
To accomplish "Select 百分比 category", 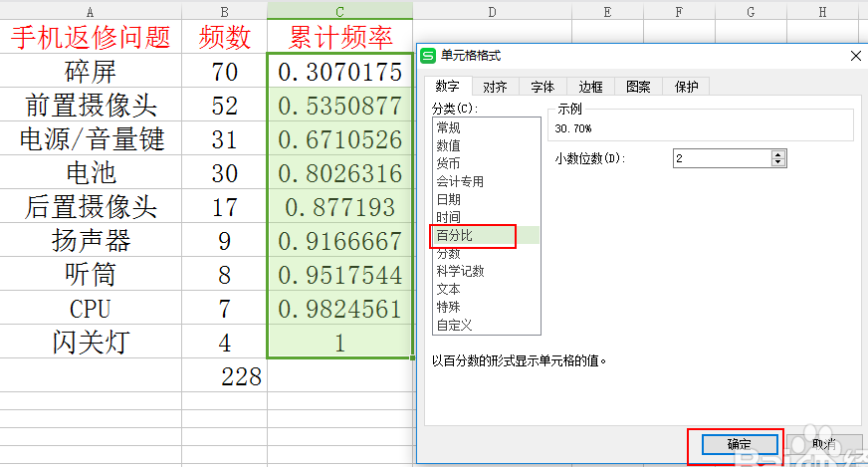I will point(486,235).
